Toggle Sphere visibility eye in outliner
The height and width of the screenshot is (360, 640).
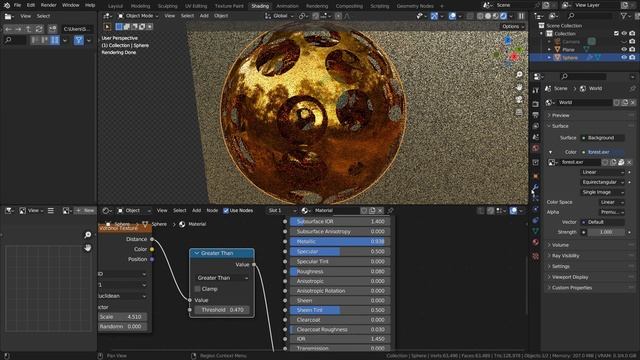(624, 58)
